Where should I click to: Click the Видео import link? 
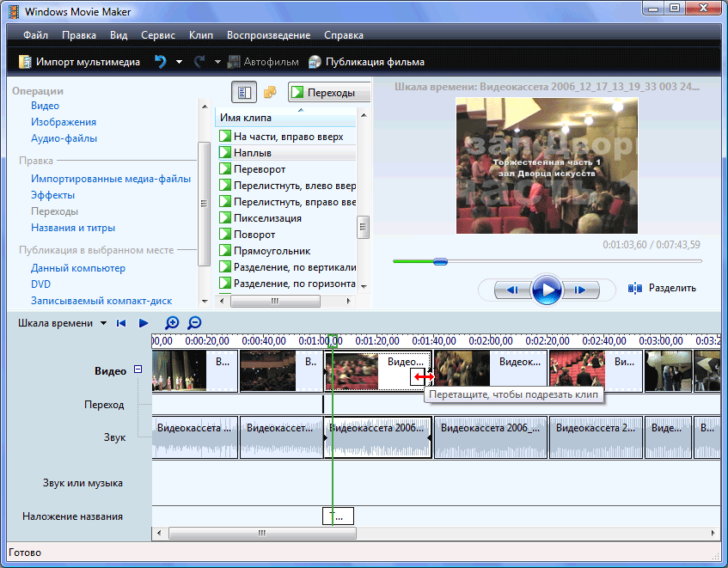(x=45, y=106)
